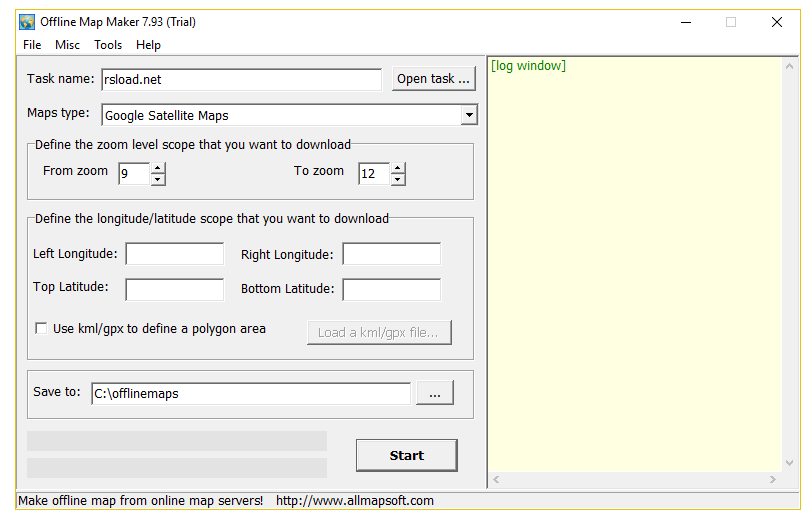This screenshot has height=529, width=812.
Task: Browse for Save to folder
Action: click(434, 394)
